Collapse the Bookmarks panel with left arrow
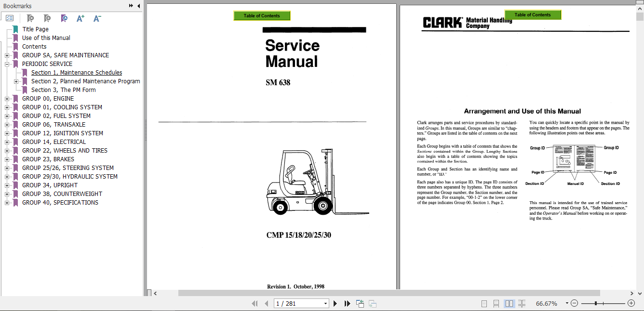This screenshot has height=311, width=644. coord(139,6)
